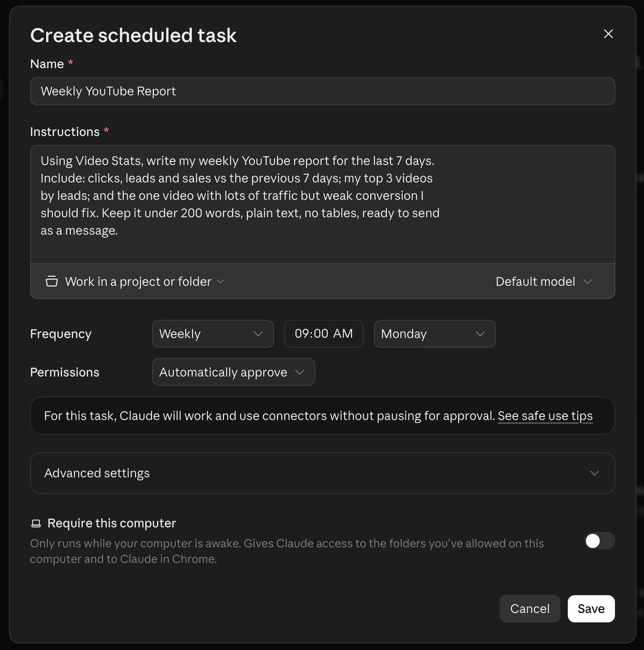Open the Weekly frequency dropdown
644x650 pixels.
(x=213, y=333)
